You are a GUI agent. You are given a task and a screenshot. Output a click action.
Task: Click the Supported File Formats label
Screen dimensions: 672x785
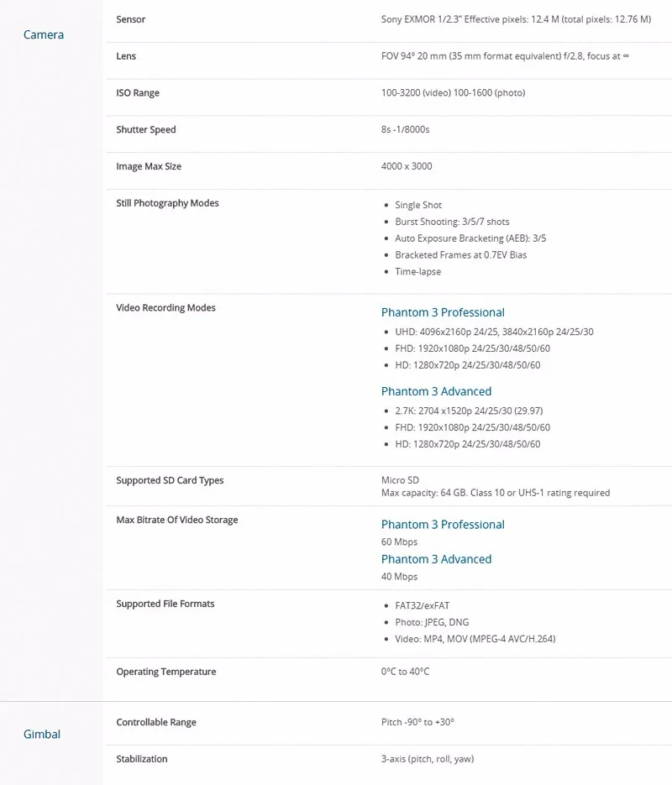pyautogui.click(x=165, y=604)
